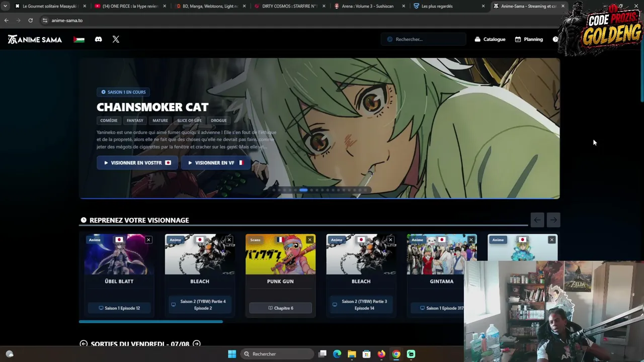Switch to DIRTY COSMOS : STARFIRE tab
The height and width of the screenshot is (362, 644).
click(x=290, y=6)
